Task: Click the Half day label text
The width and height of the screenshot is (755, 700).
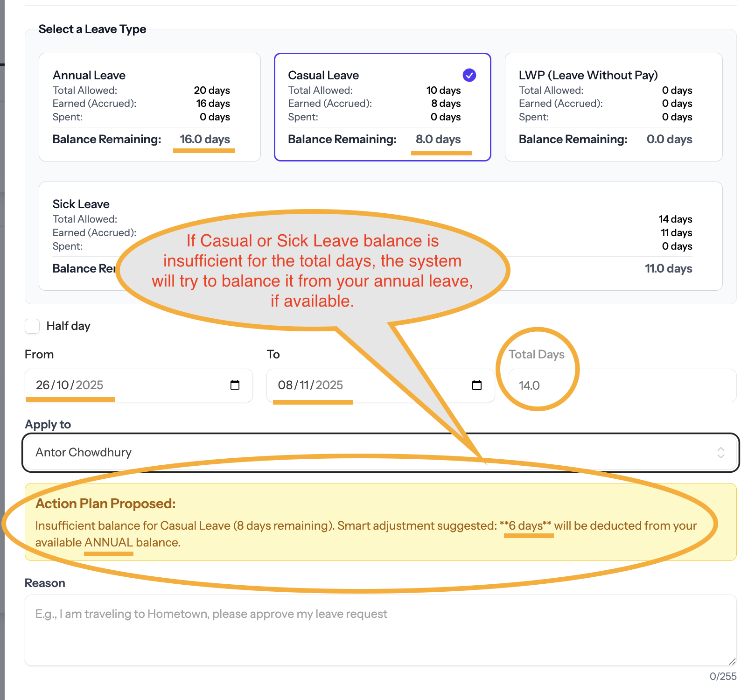Action: [x=68, y=326]
